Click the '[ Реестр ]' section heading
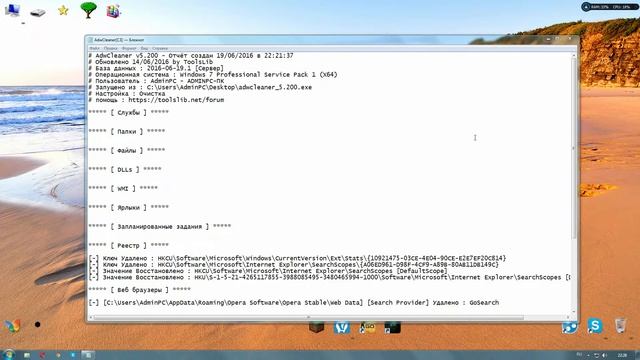The width and height of the screenshot is (640, 360). click(x=129, y=245)
